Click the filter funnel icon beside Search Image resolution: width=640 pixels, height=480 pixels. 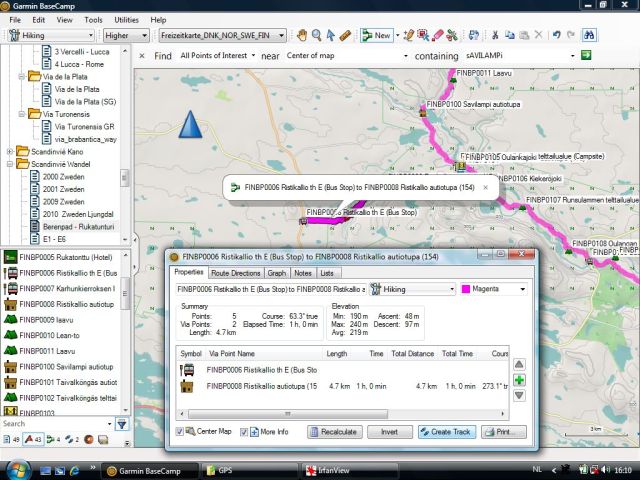click(122, 424)
